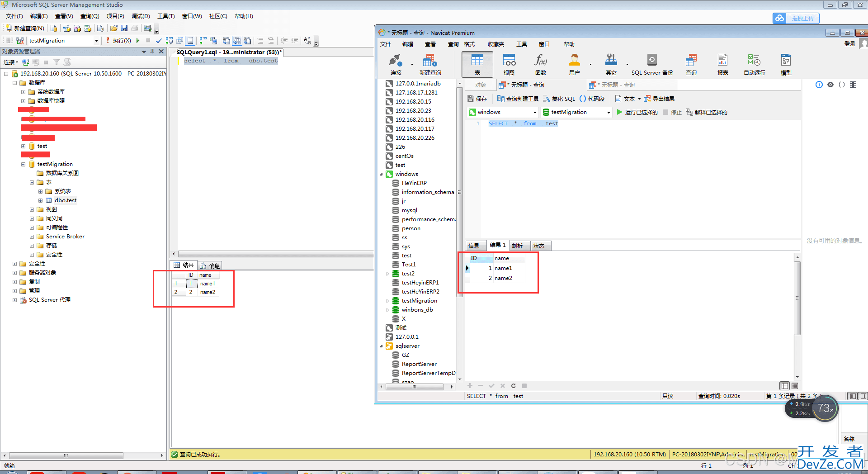Click name1 cell in Navicat result grid
This screenshot has width=868, height=474.
509,268
